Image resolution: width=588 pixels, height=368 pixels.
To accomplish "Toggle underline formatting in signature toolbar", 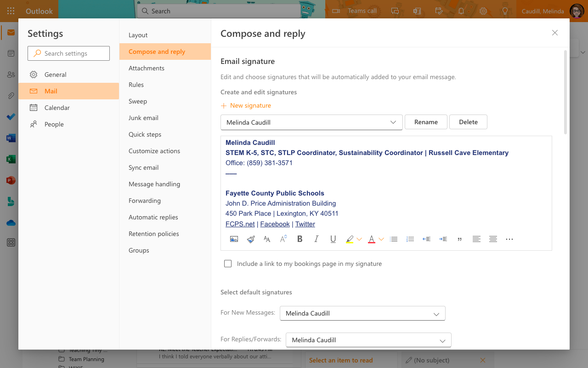I will [x=333, y=239].
